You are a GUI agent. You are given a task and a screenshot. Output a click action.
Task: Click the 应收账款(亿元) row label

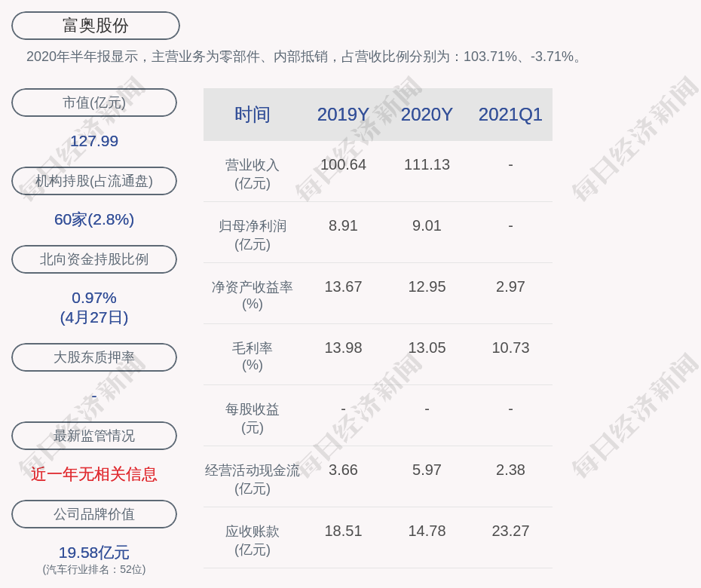tap(253, 541)
